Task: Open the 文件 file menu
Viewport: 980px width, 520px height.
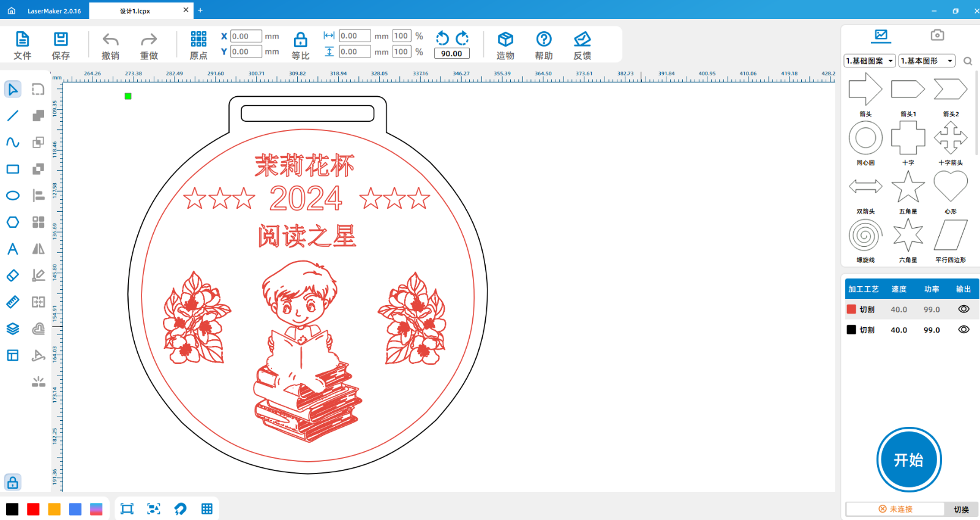Action: pyautogui.click(x=23, y=46)
